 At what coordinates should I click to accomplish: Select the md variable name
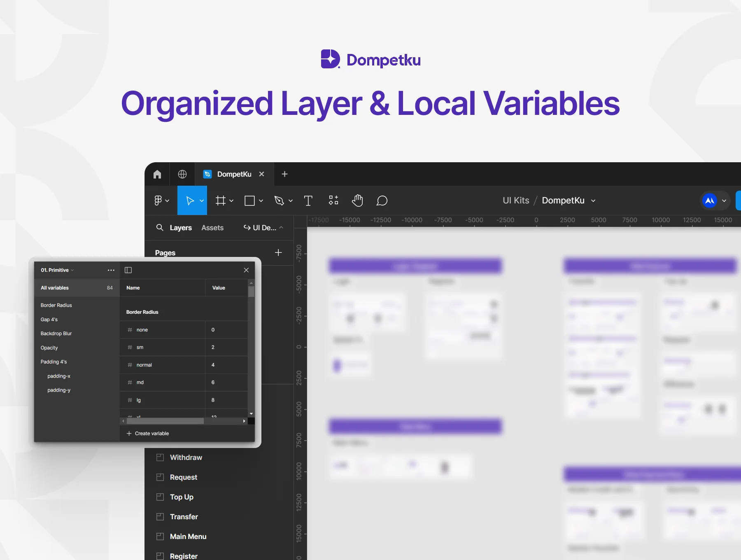click(x=140, y=383)
